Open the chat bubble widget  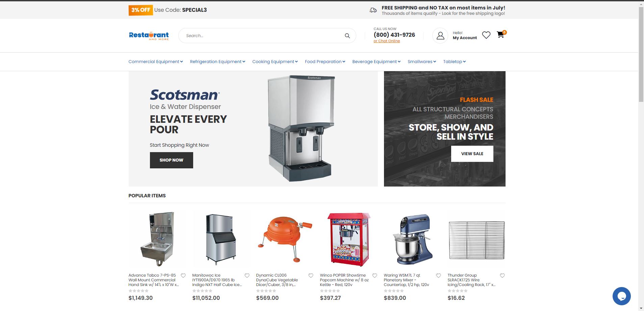621,296
